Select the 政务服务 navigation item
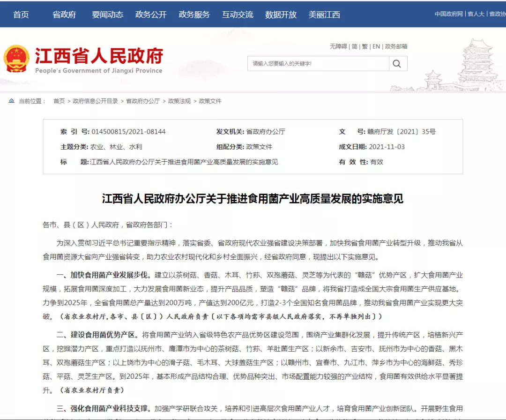506x420 pixels. [194, 15]
